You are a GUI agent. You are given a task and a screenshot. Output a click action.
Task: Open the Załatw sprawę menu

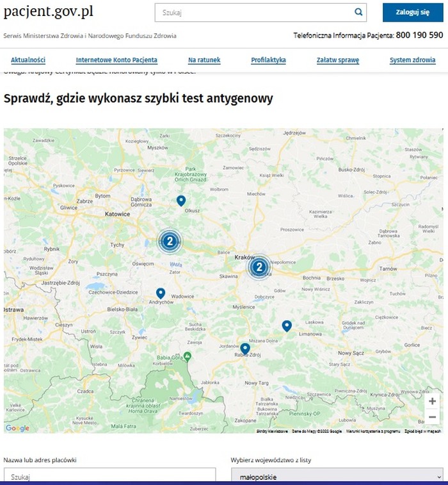pyautogui.click(x=337, y=60)
